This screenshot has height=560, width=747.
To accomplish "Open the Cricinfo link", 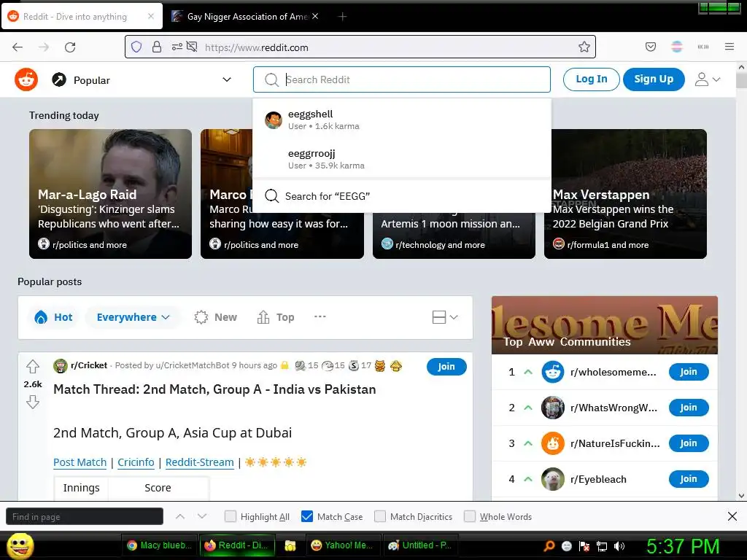I will pyautogui.click(x=136, y=462).
